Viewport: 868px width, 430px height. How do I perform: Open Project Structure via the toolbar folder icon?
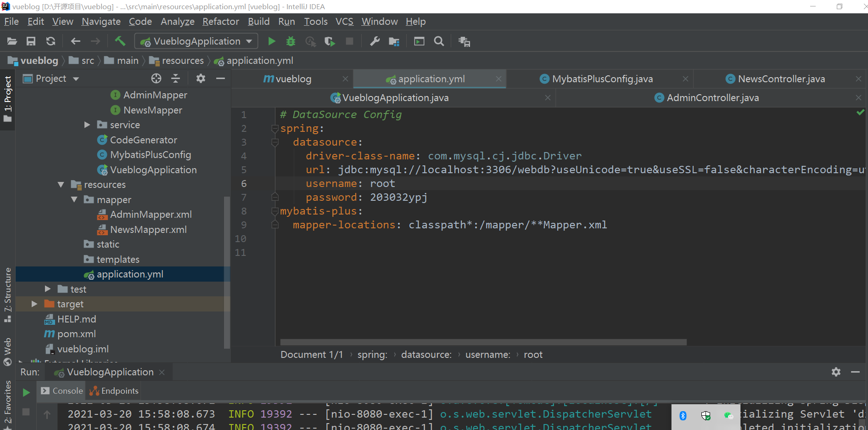pos(394,41)
